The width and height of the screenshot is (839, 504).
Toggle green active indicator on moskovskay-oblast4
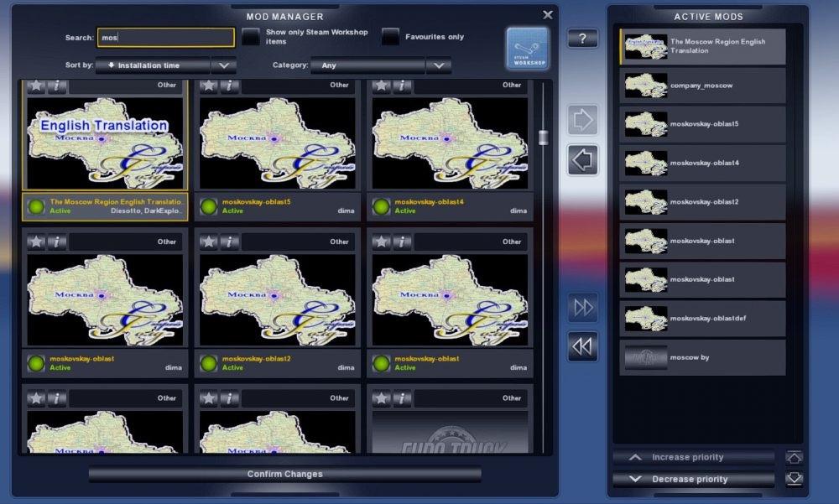click(381, 206)
